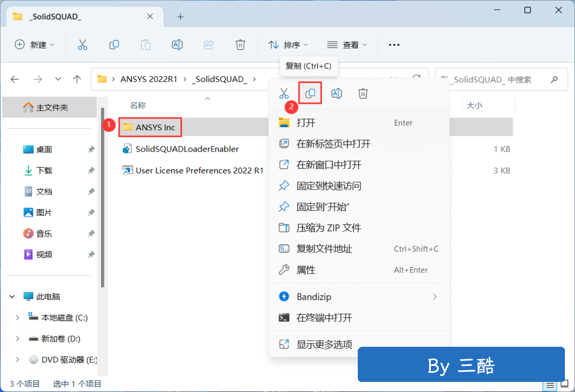Select the ANSYS Inc folder

tap(149, 127)
